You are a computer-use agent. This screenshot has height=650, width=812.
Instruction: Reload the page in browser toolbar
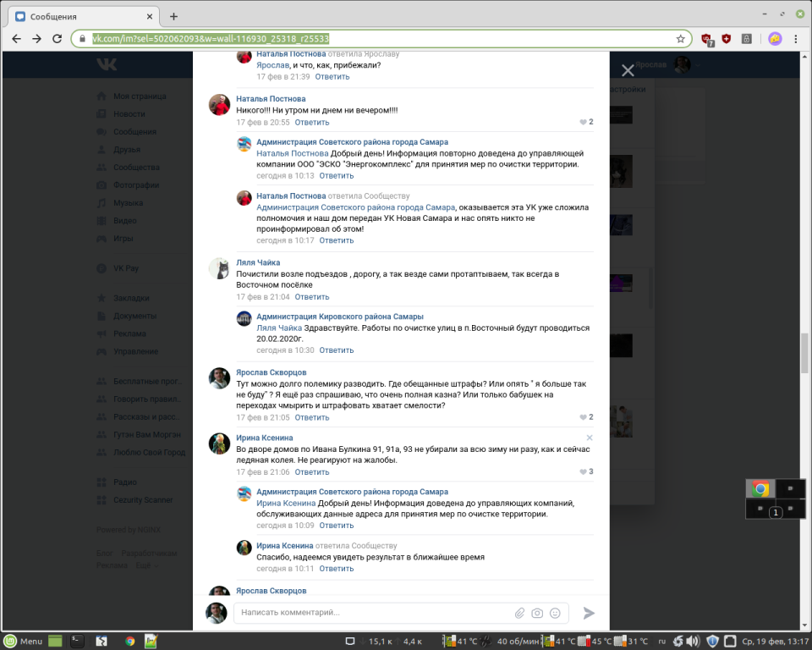57,39
